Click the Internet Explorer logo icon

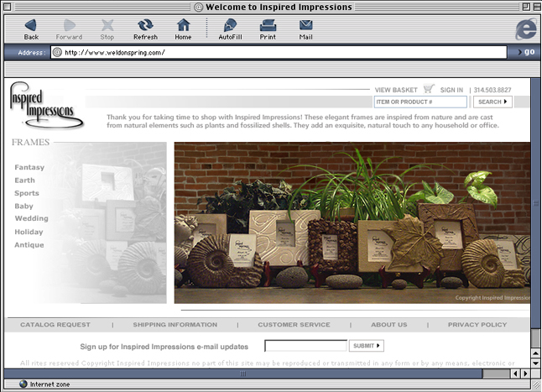525,28
